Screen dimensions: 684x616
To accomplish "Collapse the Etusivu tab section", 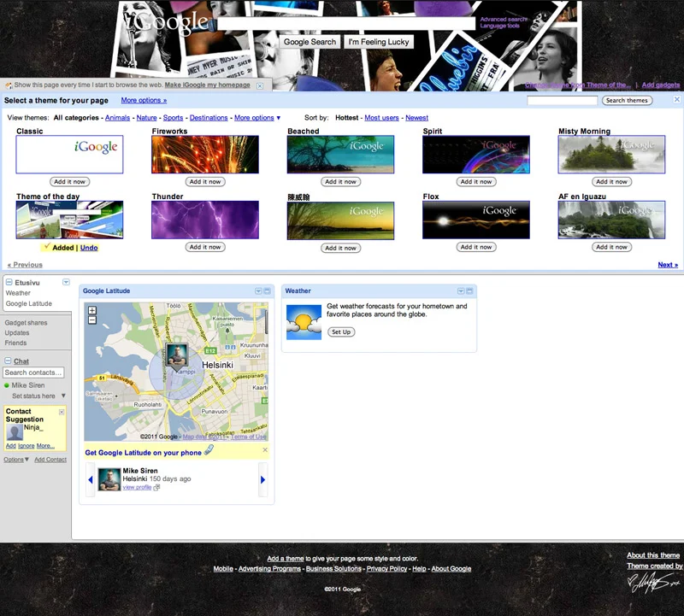I will [9, 282].
